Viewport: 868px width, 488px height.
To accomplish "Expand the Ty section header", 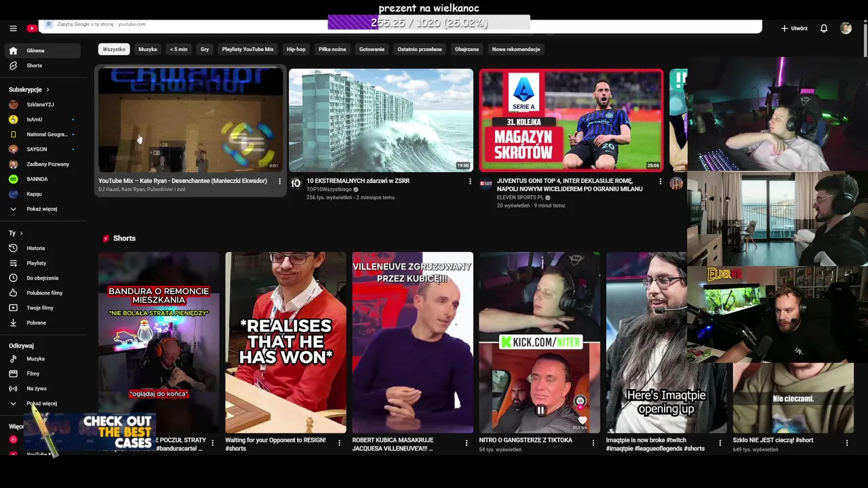I will pyautogui.click(x=16, y=233).
